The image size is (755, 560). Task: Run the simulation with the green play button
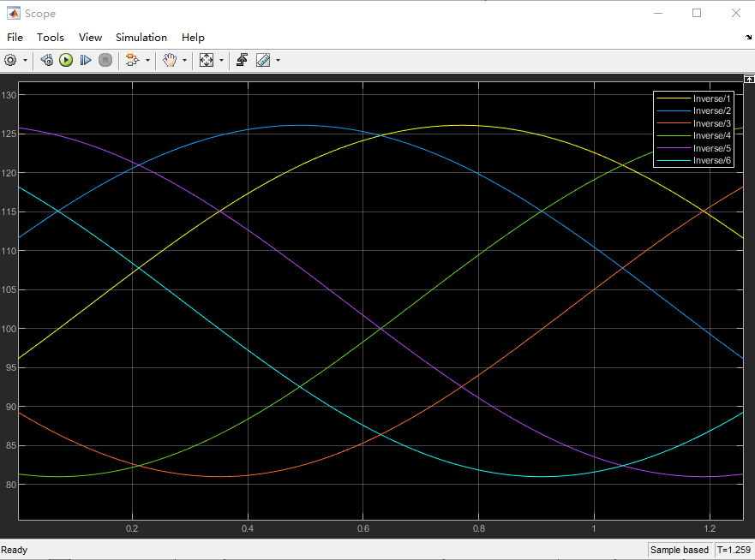point(66,60)
